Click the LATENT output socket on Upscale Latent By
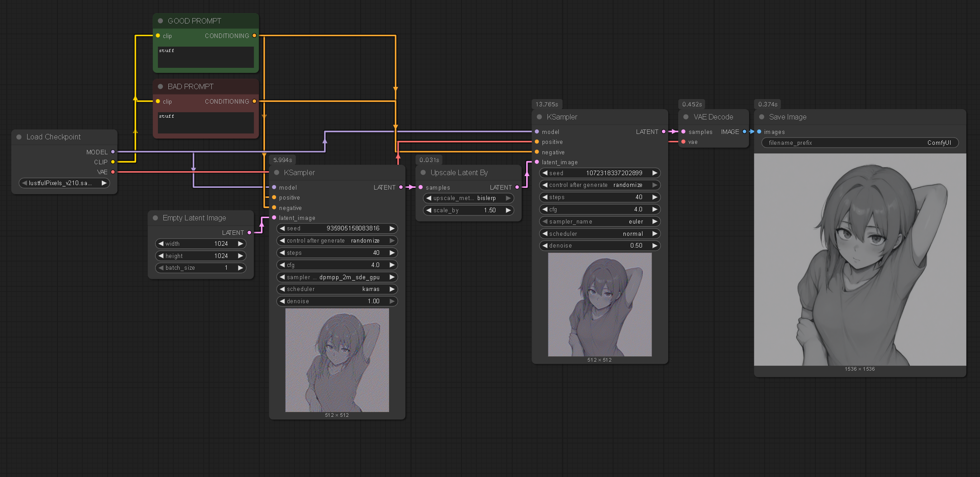This screenshot has height=477, width=980. coord(517,187)
